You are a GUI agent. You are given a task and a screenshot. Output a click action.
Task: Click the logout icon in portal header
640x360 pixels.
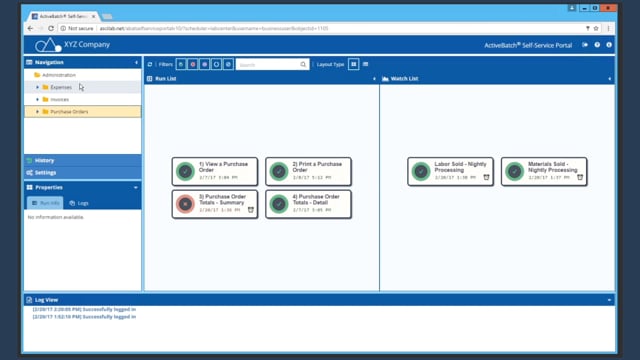(585, 45)
